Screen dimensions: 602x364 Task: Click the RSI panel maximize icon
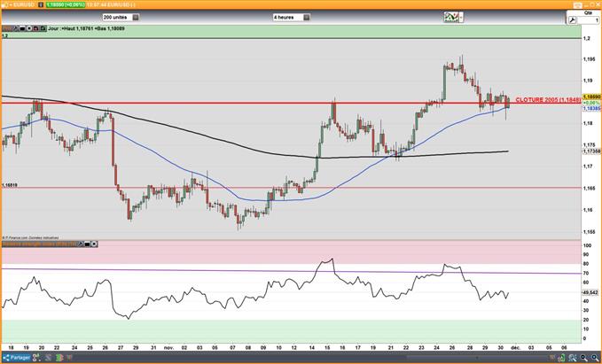[87, 244]
